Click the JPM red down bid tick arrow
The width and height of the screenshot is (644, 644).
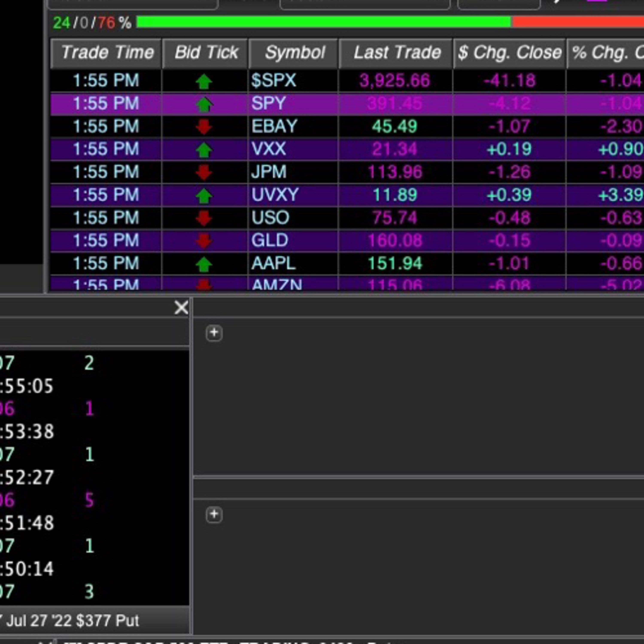tap(204, 173)
